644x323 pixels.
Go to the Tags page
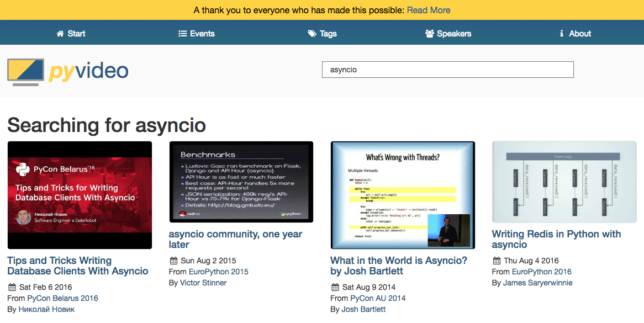pyautogui.click(x=323, y=34)
